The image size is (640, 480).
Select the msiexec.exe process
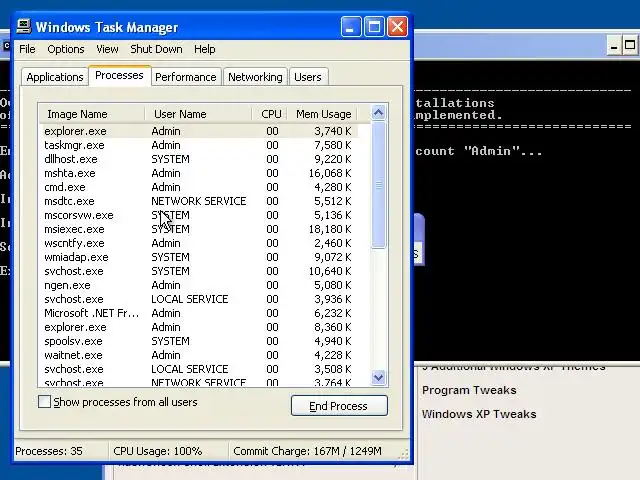199,229
